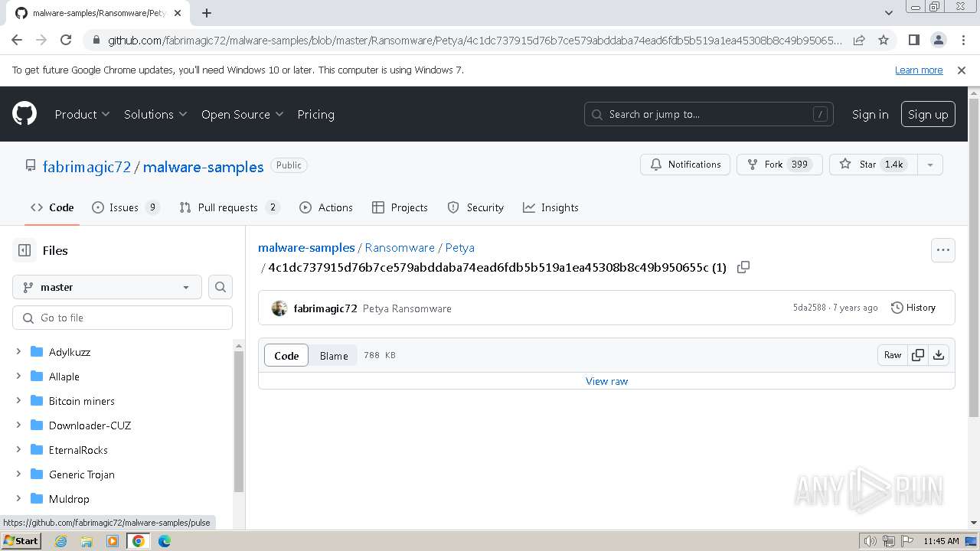Expand the Allaple folder chevron

[x=18, y=377]
